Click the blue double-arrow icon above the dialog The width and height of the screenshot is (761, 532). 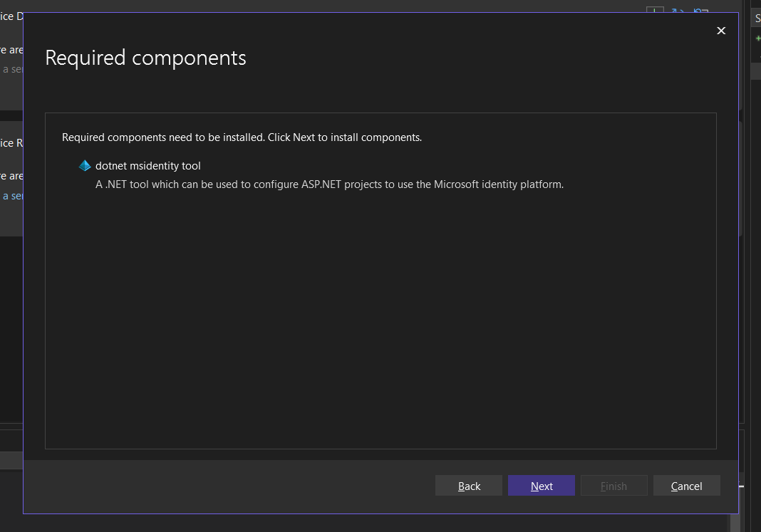pyautogui.click(x=677, y=10)
